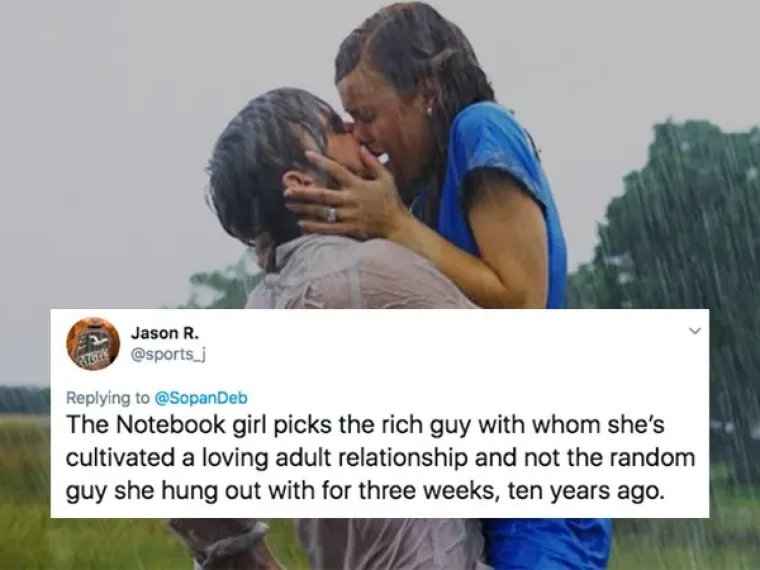This screenshot has width=760, height=570.
Task: Click the tweet line beginning 'The Notebook girl'
Action: [x=365, y=425]
